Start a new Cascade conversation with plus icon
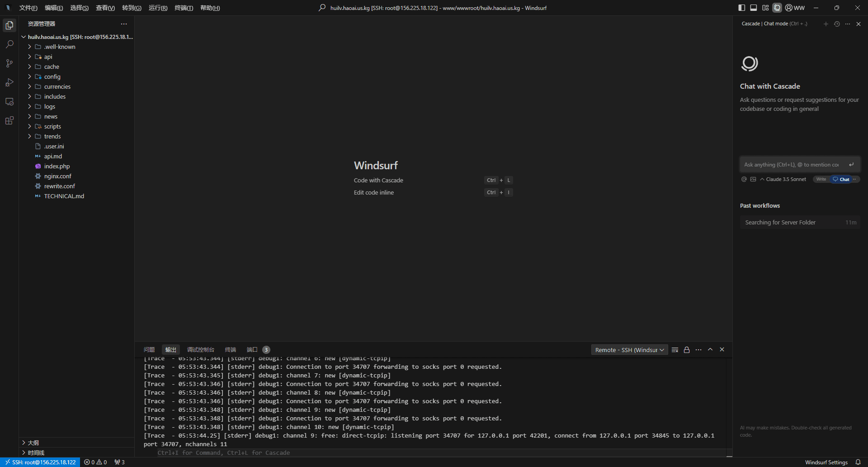Image resolution: width=868 pixels, height=467 pixels. 826,24
